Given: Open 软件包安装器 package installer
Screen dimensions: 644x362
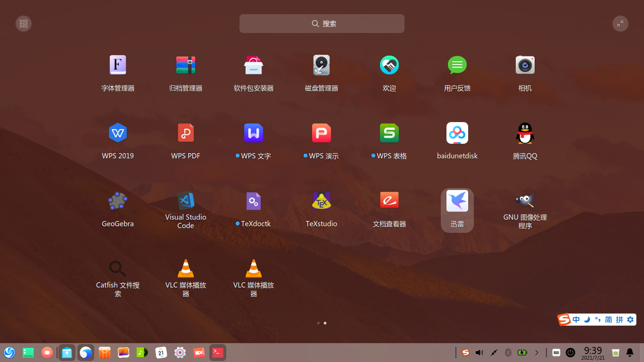Looking at the screenshot, I should click(x=254, y=65).
